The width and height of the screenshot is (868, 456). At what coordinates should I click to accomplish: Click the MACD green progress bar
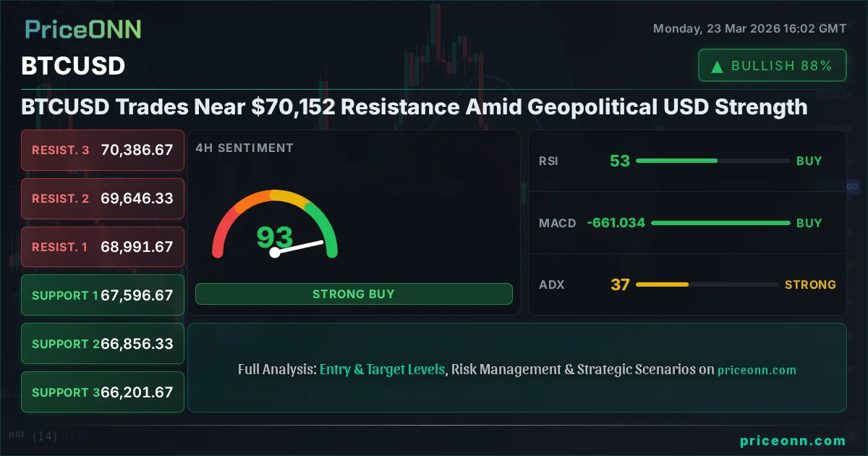(x=720, y=223)
